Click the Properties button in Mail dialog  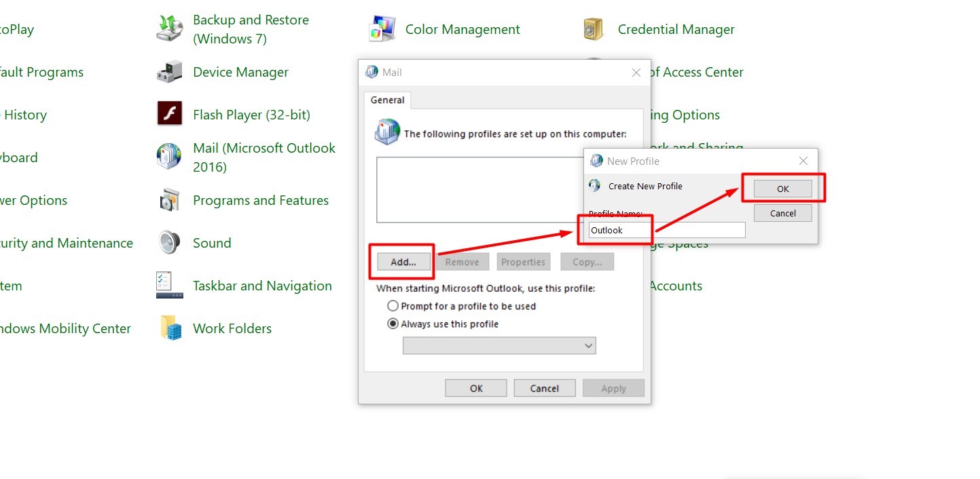pyautogui.click(x=523, y=262)
